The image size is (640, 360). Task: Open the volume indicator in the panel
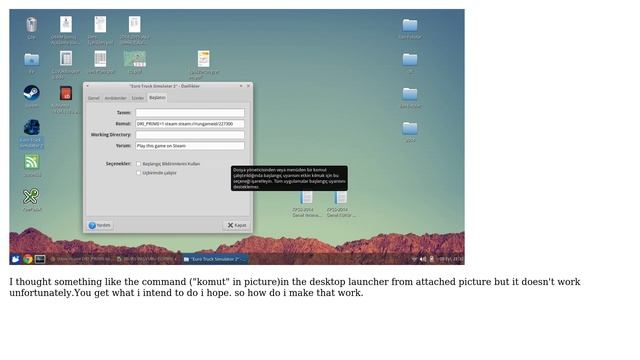[423, 259]
